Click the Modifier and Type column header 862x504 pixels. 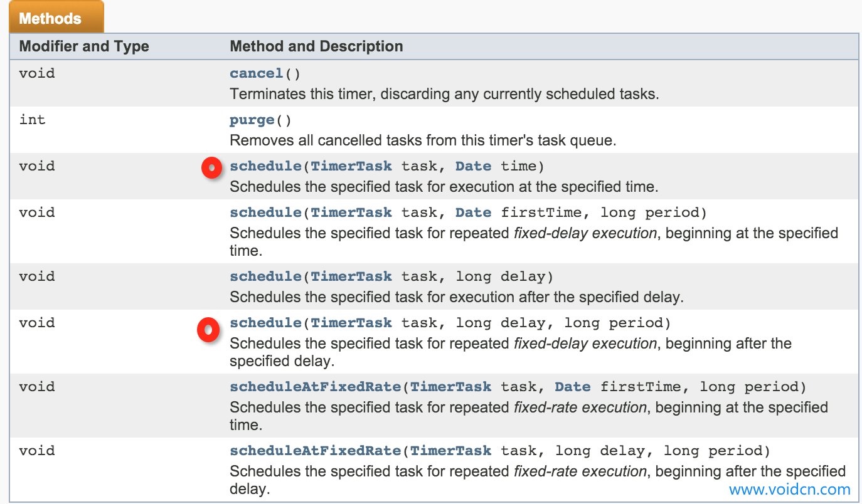[84, 46]
